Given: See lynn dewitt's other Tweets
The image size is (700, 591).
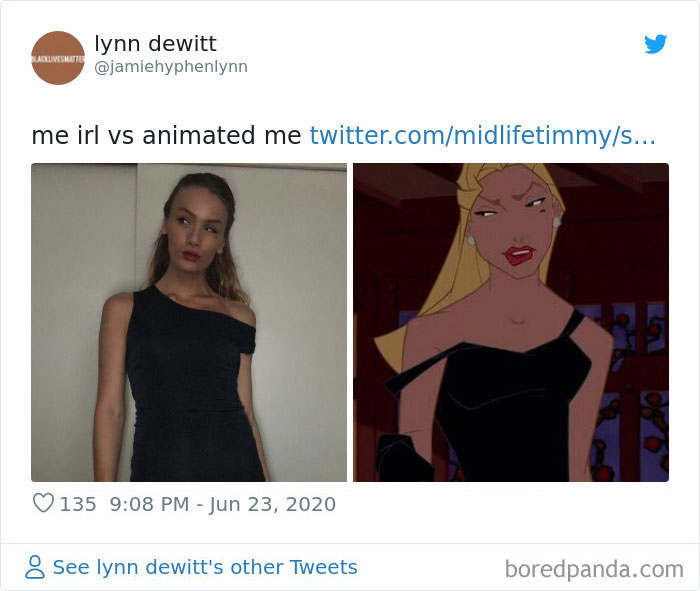Looking at the screenshot, I should tap(205, 567).
